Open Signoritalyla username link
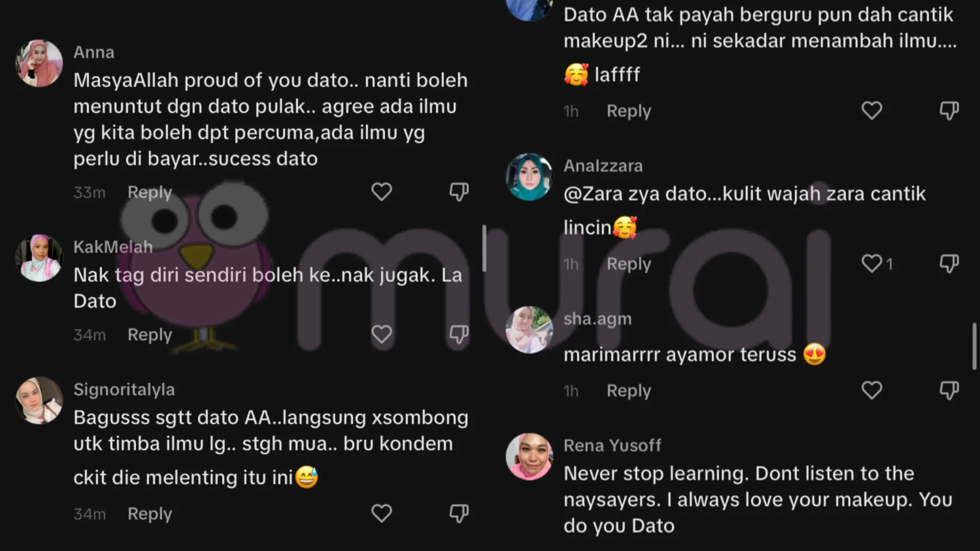 tap(124, 389)
